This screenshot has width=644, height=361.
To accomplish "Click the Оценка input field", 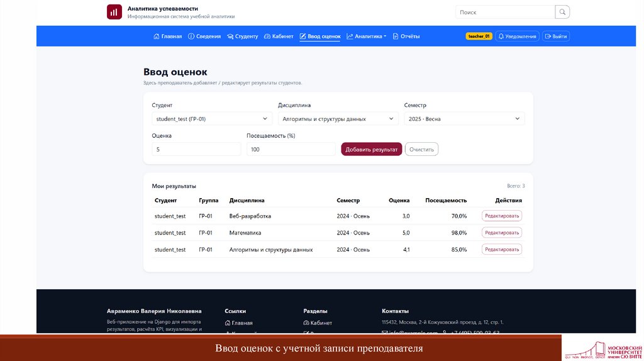I will pyautogui.click(x=196, y=149).
